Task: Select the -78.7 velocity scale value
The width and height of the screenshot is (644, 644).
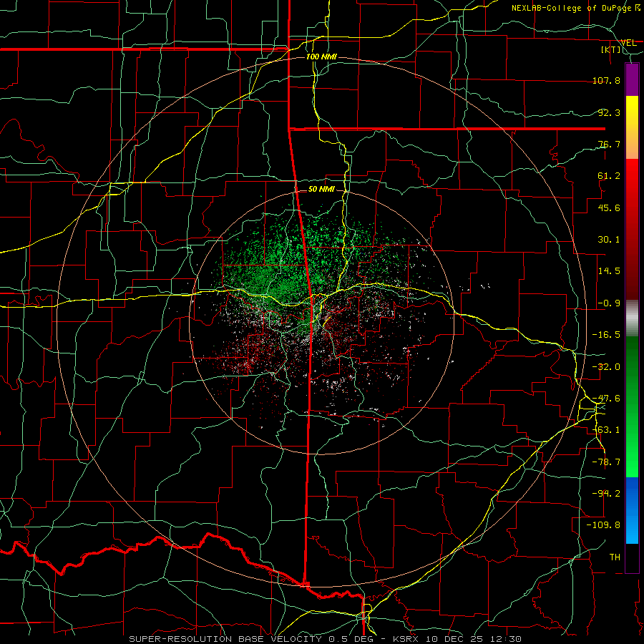Action: pos(606,462)
